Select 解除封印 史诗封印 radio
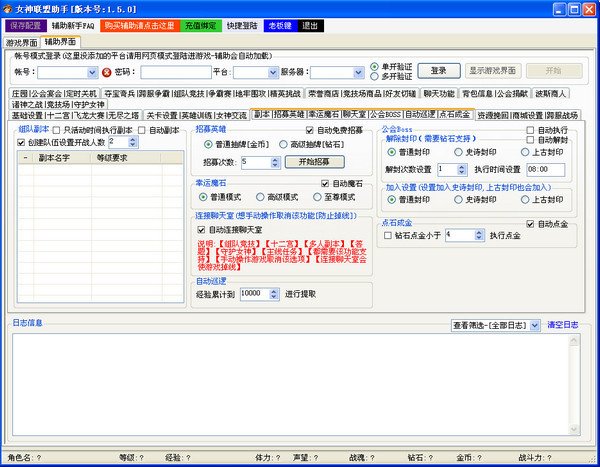This screenshot has height=467, width=600. tap(458, 152)
